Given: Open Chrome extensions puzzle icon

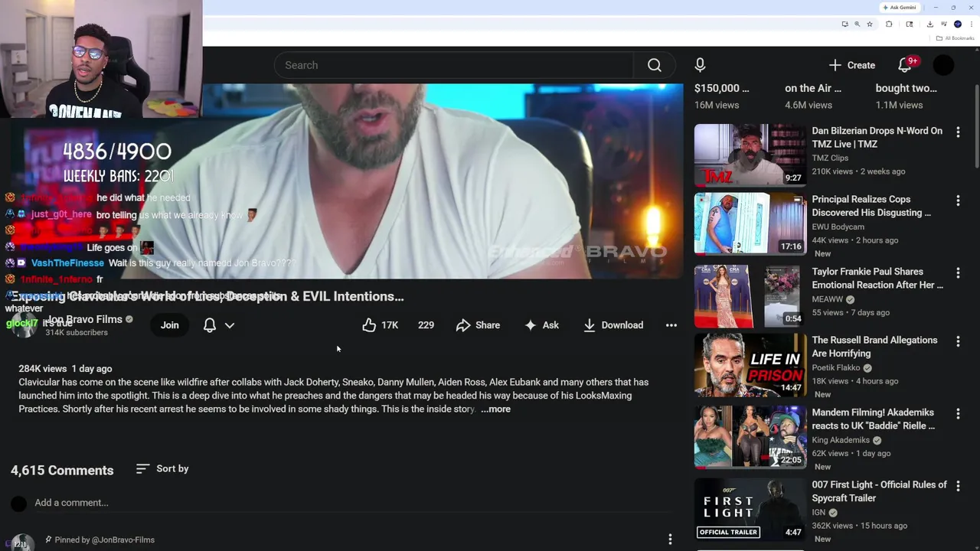Looking at the screenshot, I should (889, 24).
